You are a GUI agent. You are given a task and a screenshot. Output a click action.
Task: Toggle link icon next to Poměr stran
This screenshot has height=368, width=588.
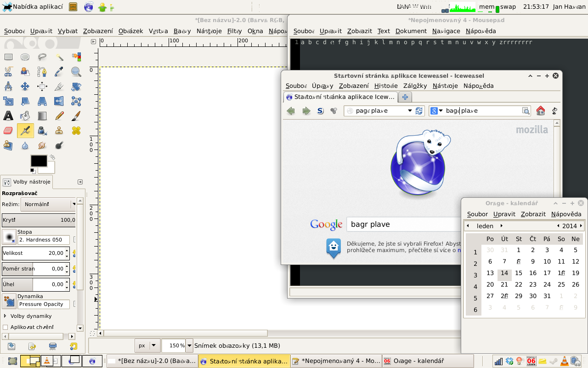click(74, 269)
